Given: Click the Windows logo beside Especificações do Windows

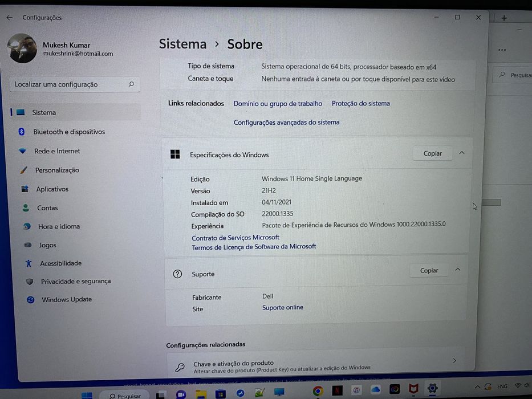Looking at the screenshot, I should click(175, 154).
